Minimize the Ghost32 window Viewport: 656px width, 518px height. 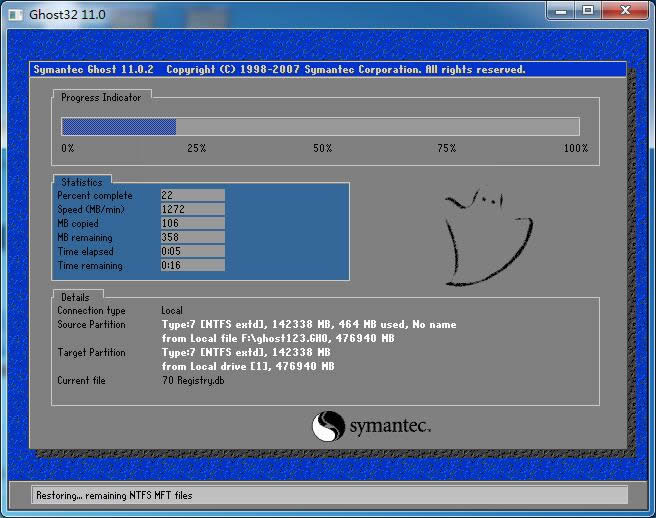(x=562, y=10)
